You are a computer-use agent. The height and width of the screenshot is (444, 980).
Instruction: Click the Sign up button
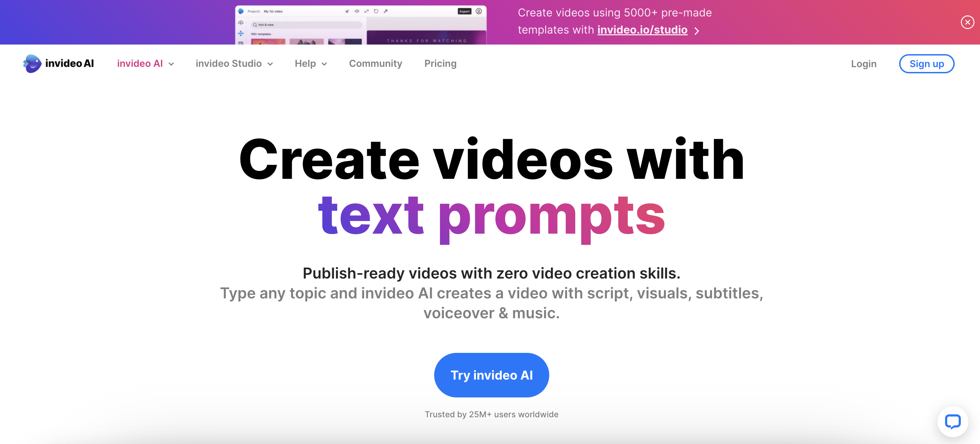(927, 63)
